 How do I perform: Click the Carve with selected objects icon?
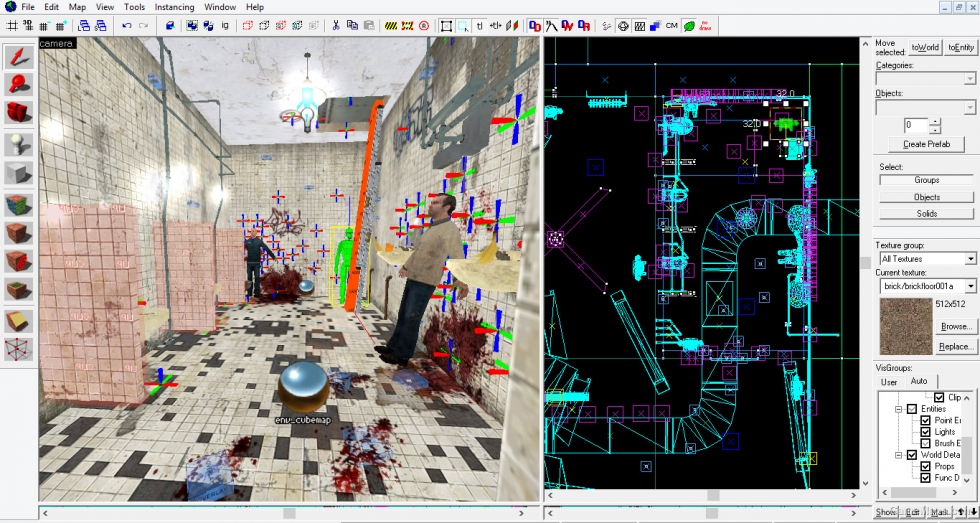169,26
